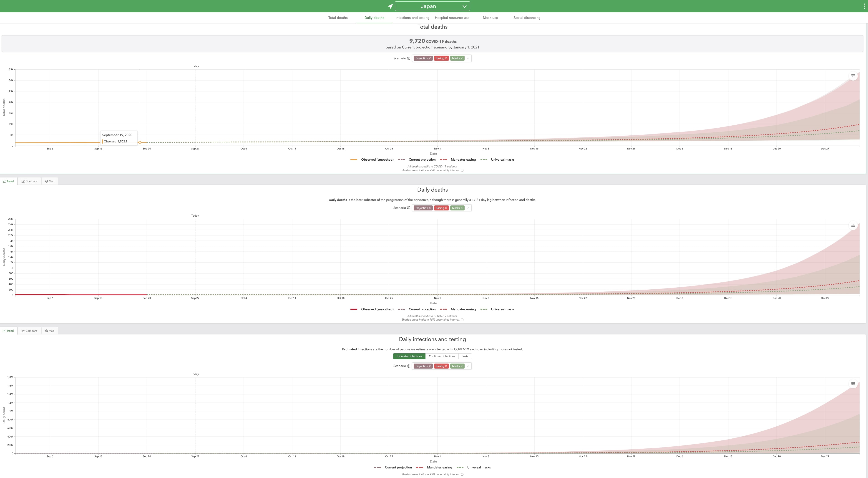Show the Tests view button
This screenshot has width=868, height=478.
pyautogui.click(x=465, y=356)
